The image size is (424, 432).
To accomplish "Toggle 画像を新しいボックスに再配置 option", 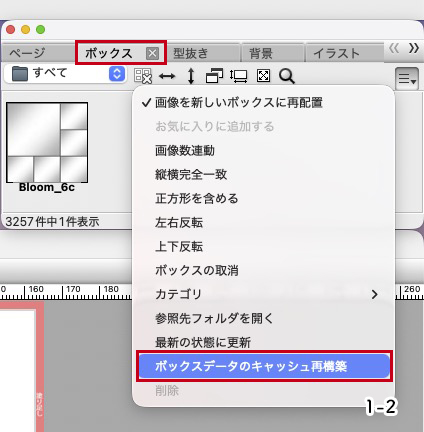I will tap(263, 103).
